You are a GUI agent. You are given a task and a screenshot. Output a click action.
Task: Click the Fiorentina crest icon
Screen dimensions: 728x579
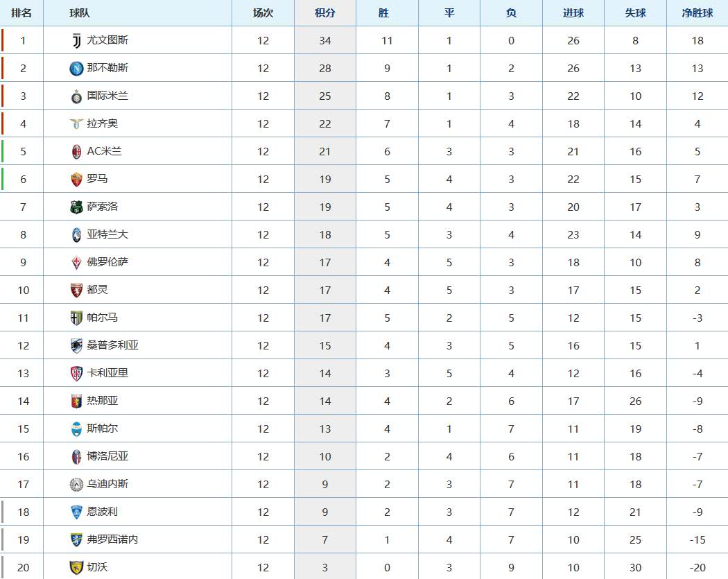pyautogui.click(x=76, y=263)
